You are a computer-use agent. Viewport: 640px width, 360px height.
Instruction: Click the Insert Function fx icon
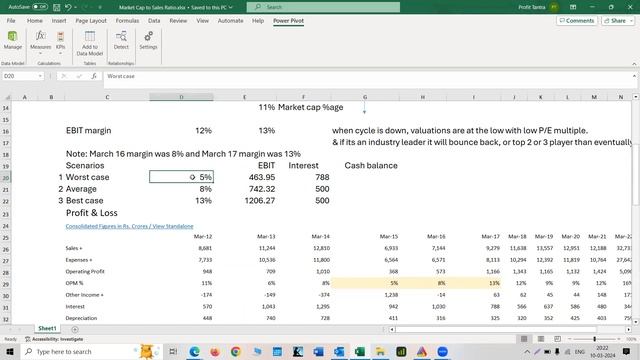(x=94, y=76)
